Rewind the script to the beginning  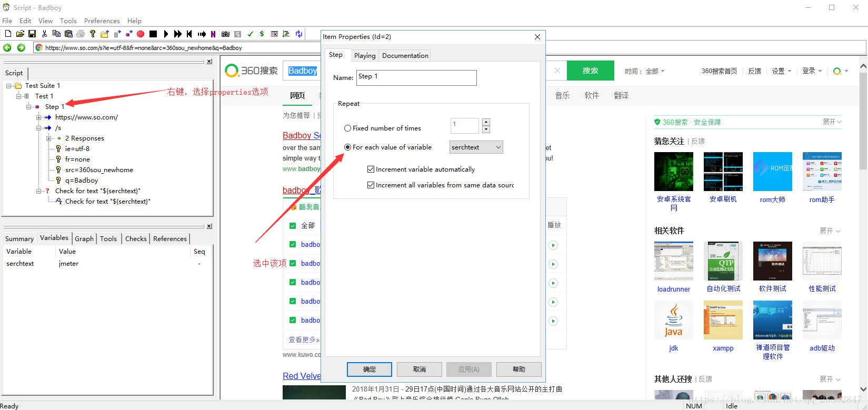tap(189, 34)
